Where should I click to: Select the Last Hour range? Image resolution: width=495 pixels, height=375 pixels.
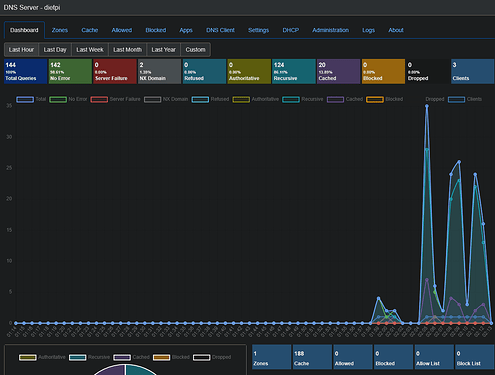pyautogui.click(x=21, y=50)
